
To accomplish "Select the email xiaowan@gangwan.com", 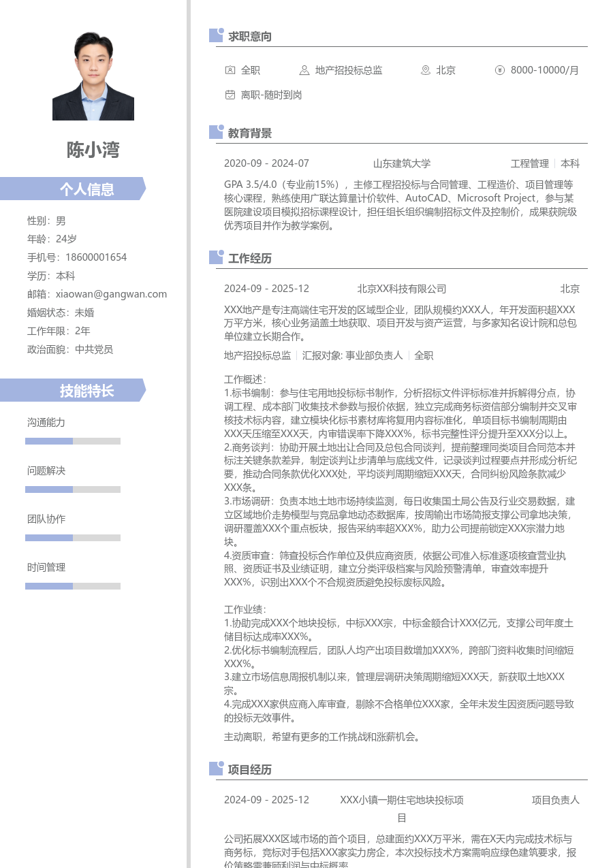I will 111,294.
